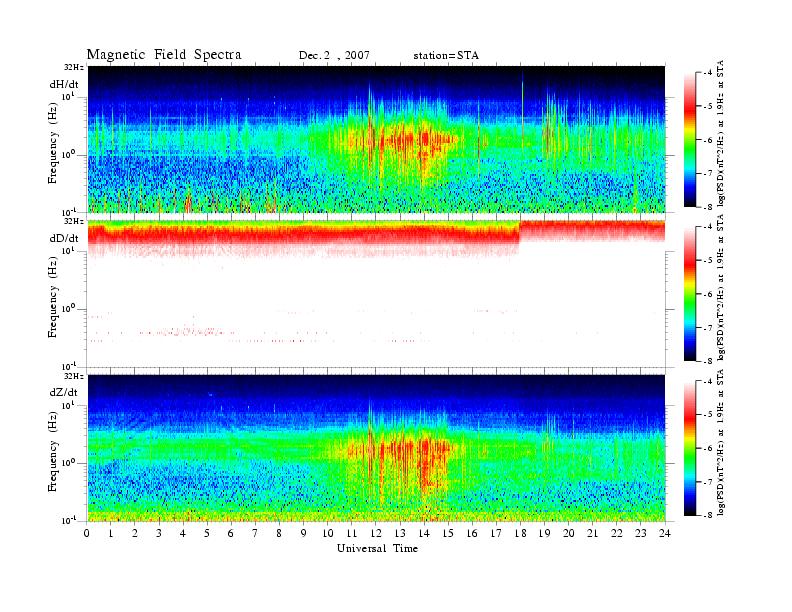Click the color bar beside the dH/dt panel
The height and width of the screenshot is (612, 792).
(x=690, y=140)
